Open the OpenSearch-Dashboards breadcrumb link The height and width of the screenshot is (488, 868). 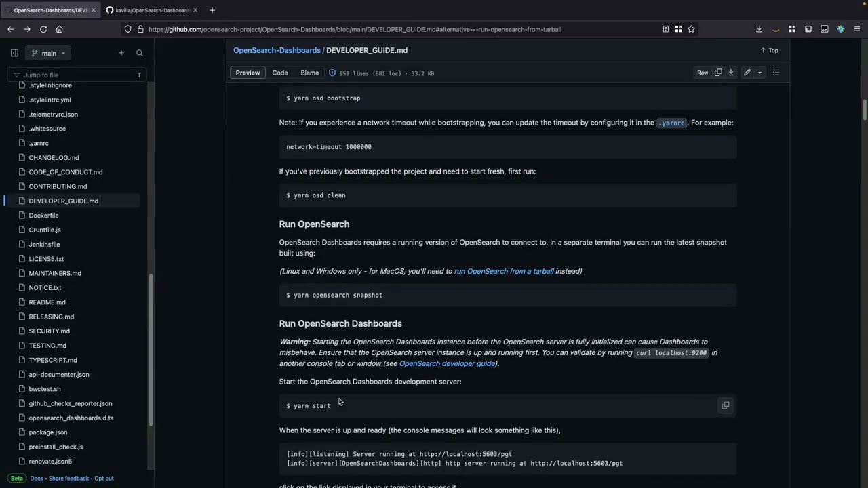[277, 50]
